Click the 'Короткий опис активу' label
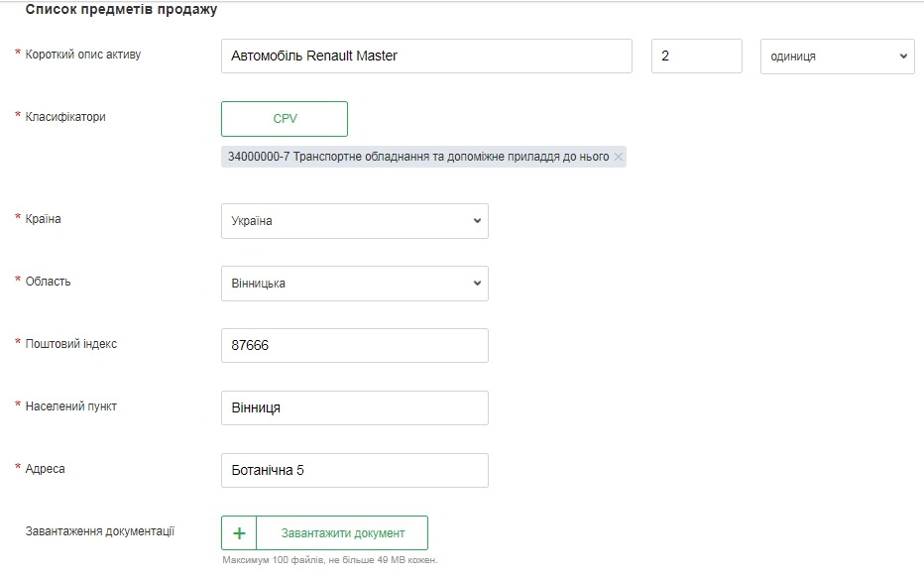Image resolution: width=924 pixels, height=577 pixels. click(x=83, y=55)
